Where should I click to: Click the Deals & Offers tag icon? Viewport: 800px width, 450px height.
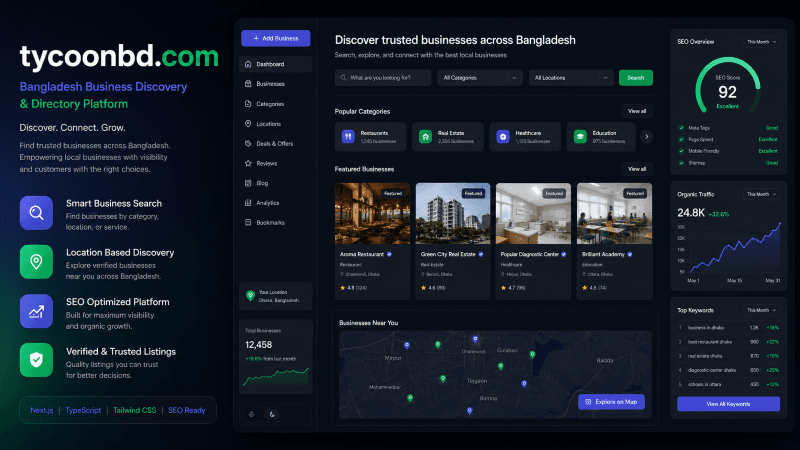248,143
